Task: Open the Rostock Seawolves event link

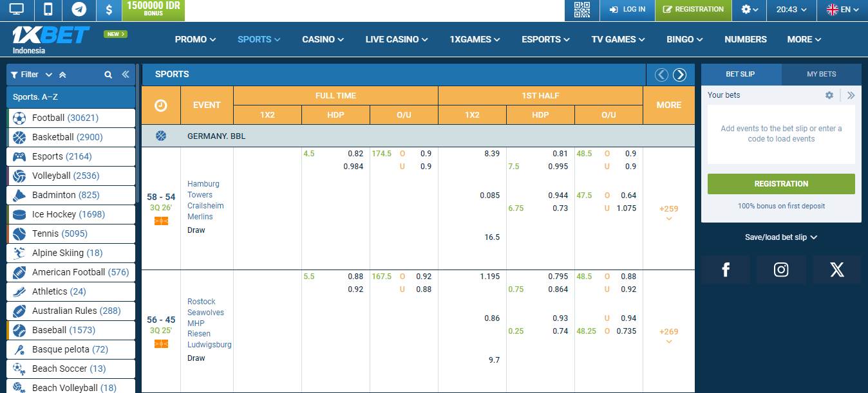Action: [x=209, y=323]
